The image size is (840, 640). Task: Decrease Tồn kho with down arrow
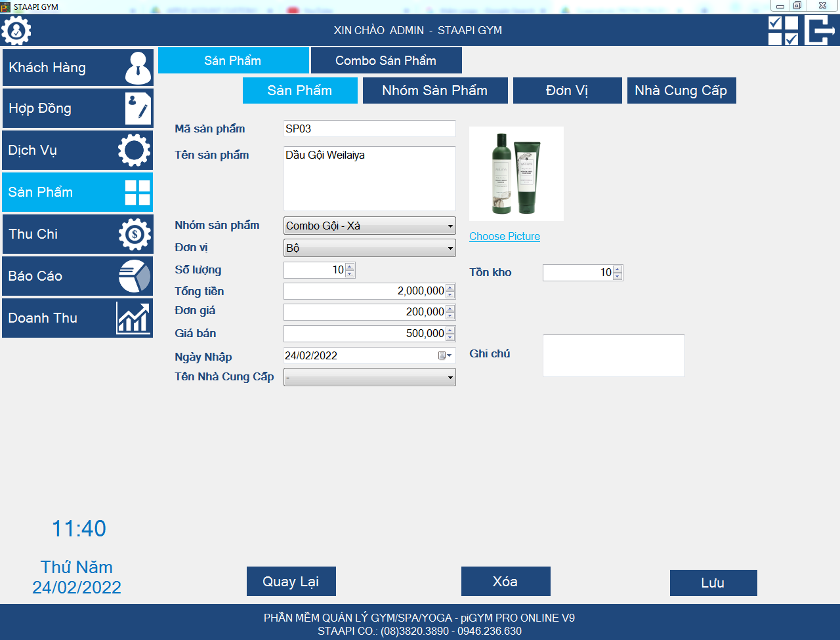pos(617,277)
